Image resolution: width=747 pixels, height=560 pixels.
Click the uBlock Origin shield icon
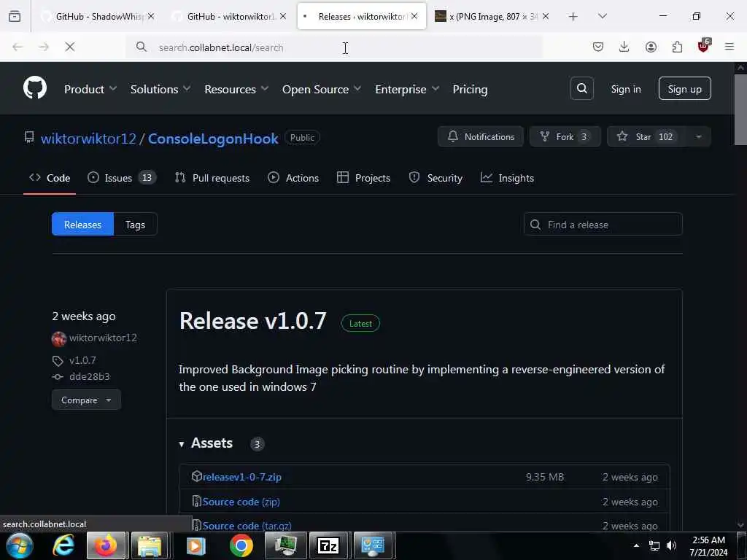point(704,46)
